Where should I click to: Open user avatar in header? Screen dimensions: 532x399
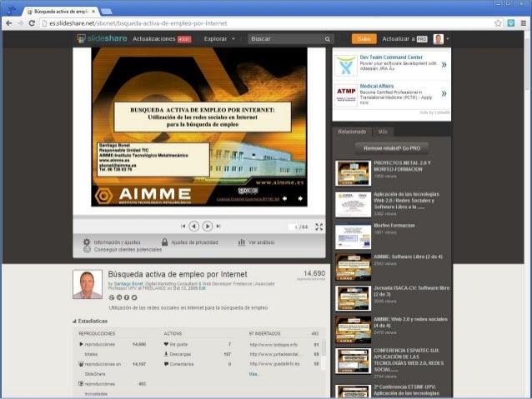[x=439, y=39]
